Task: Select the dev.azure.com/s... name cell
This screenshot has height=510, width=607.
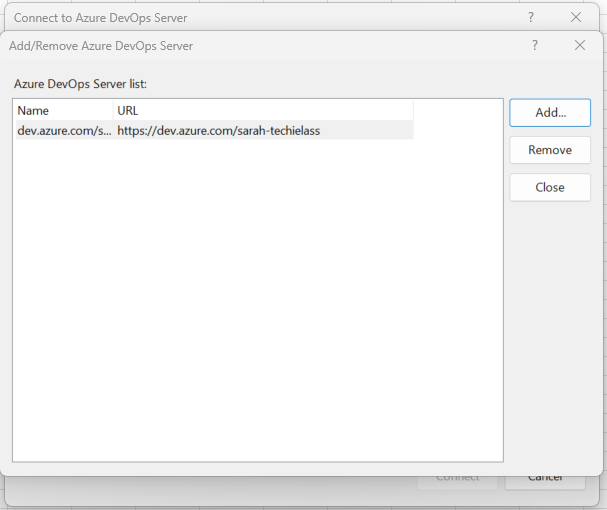Action: coord(64,130)
